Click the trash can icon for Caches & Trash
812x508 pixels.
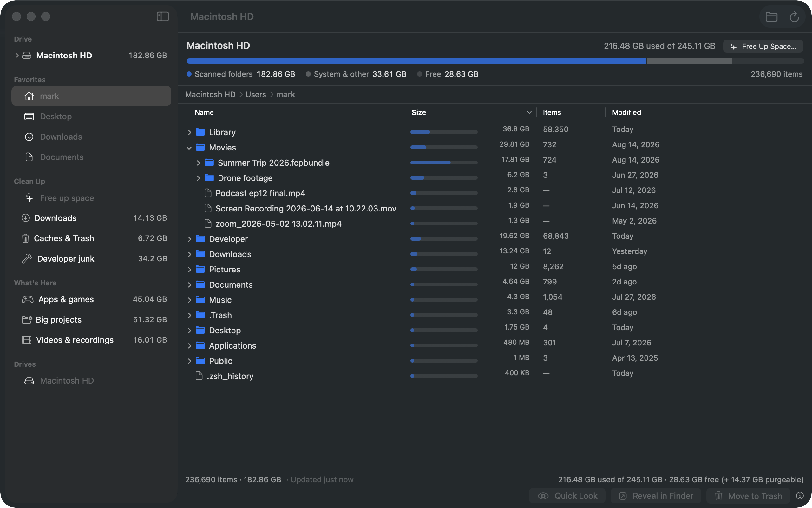(25, 238)
